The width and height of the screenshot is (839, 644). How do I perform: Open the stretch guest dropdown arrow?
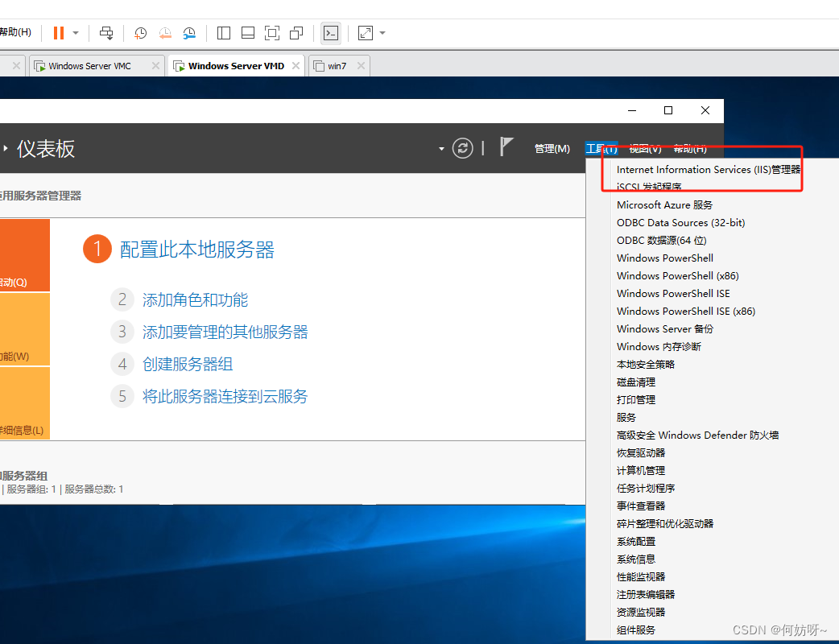coord(382,33)
